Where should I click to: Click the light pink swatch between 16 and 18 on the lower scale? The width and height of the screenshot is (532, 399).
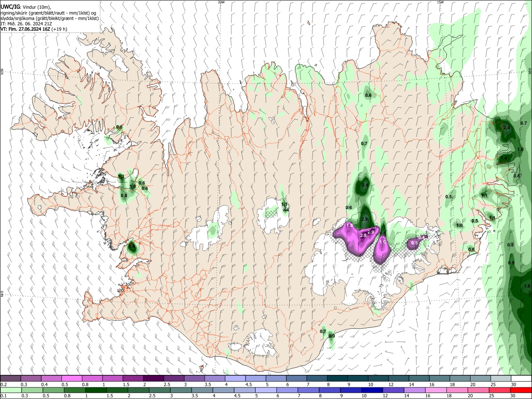(436, 390)
